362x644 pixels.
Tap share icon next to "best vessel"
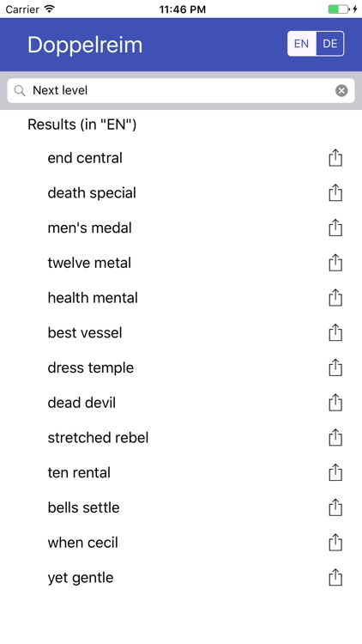point(335,332)
